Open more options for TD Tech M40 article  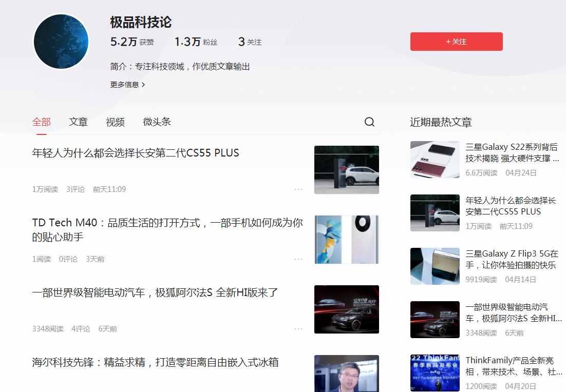tap(298, 259)
